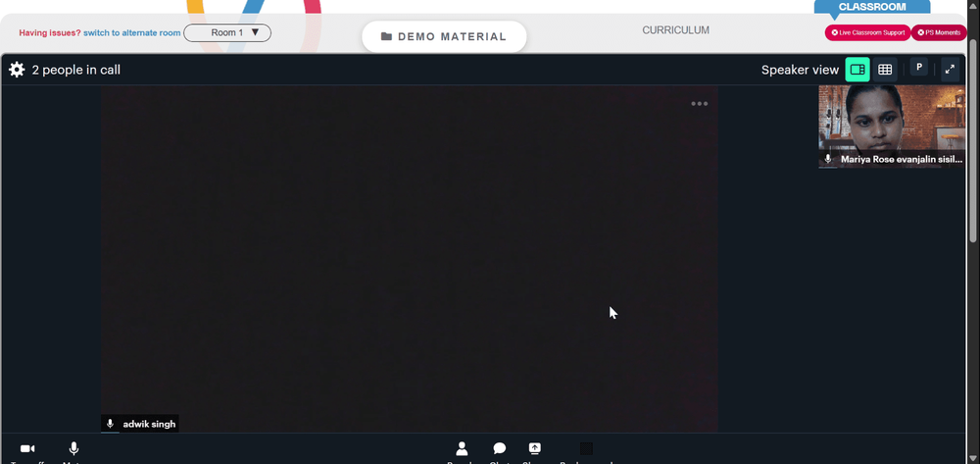This screenshot has width=980, height=464.
Task: Open the Background effects option
Action: [x=586, y=449]
